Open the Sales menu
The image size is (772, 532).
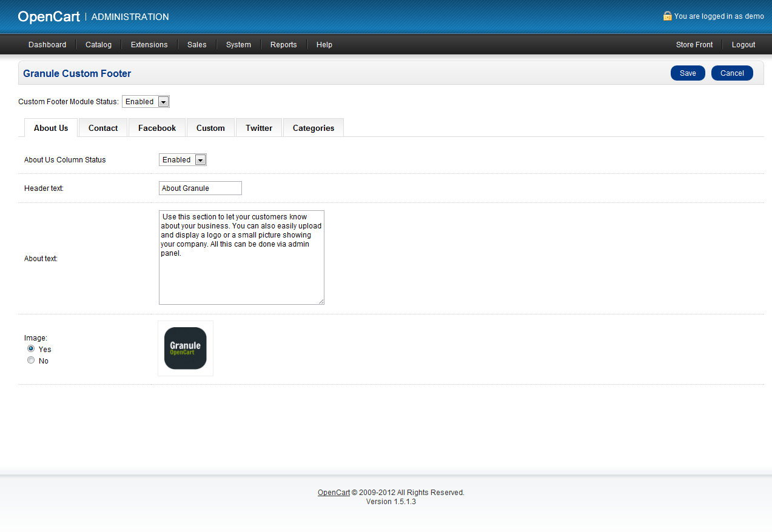coord(197,45)
